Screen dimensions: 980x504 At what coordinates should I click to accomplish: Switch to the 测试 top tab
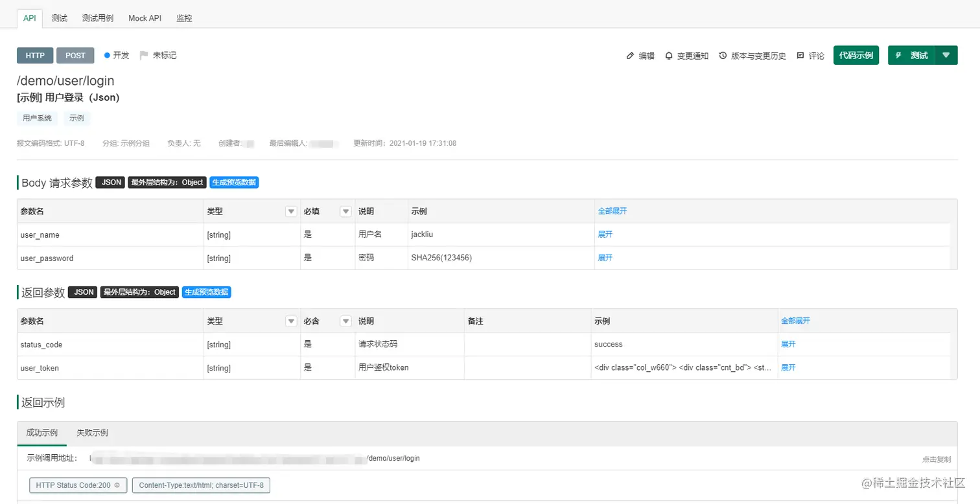coord(60,18)
